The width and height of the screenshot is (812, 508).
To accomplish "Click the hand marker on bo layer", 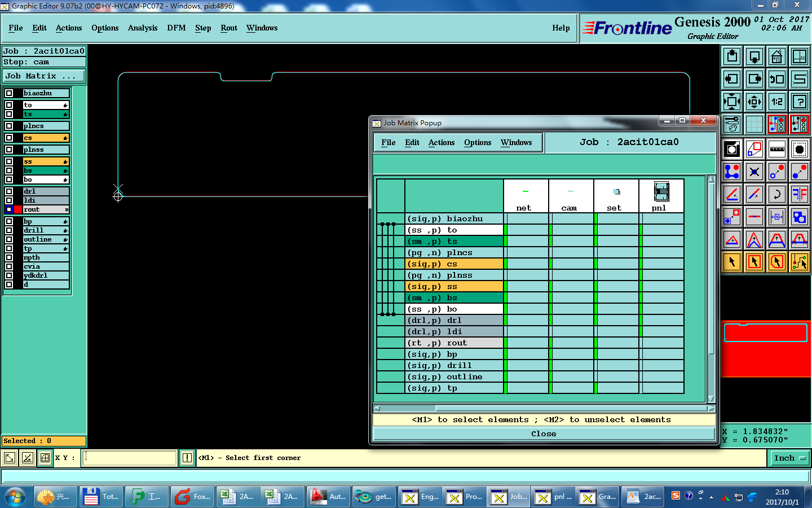I will [65, 179].
